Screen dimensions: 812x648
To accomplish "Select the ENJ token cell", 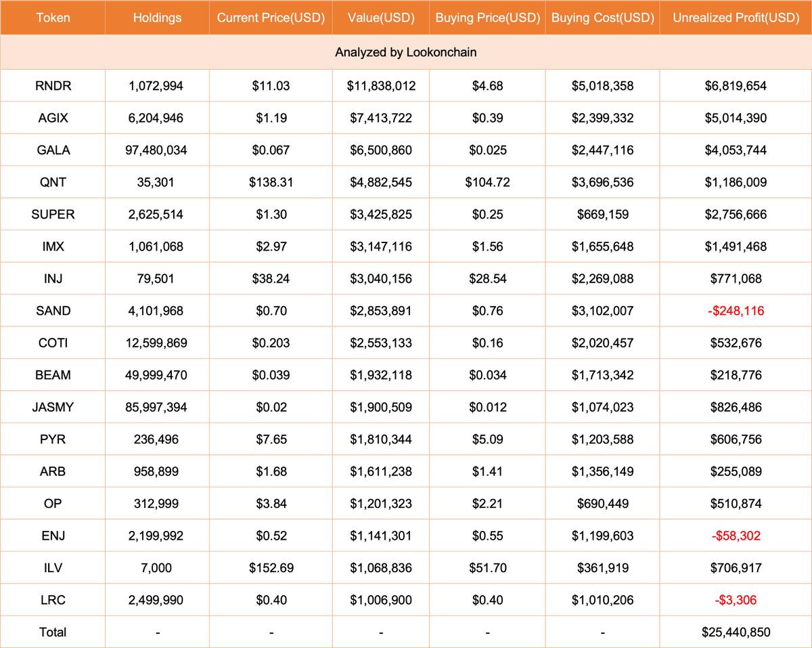I will (53, 536).
